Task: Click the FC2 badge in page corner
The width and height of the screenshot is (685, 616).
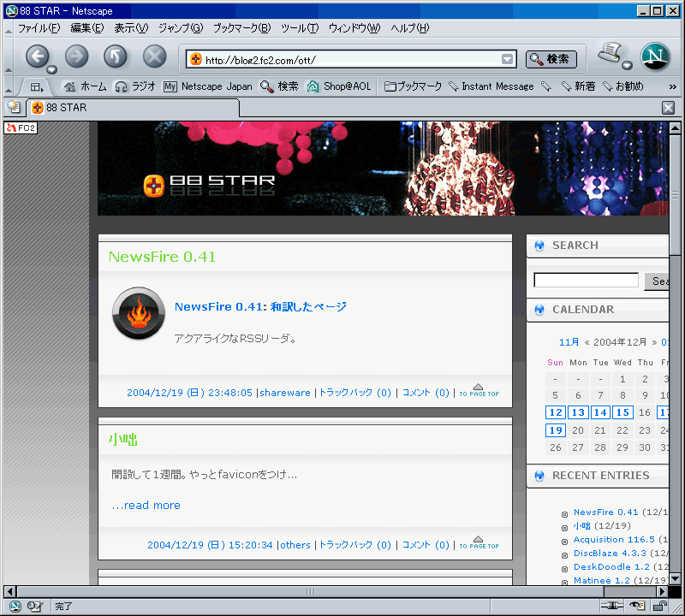Action: click(21, 128)
